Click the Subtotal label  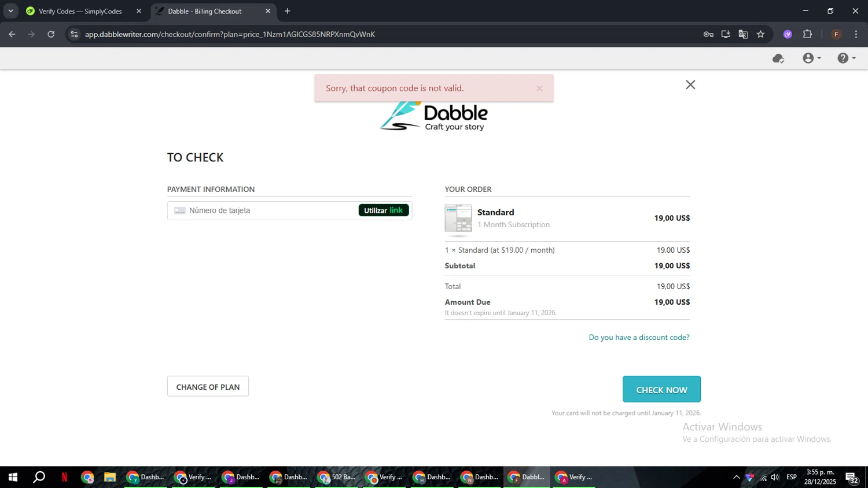click(460, 266)
